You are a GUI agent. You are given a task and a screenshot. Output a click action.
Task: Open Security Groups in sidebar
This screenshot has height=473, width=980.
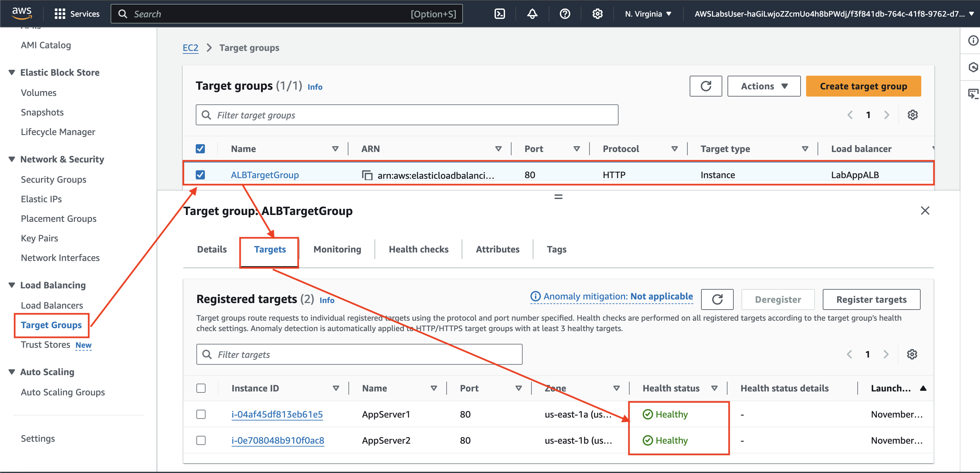click(53, 179)
